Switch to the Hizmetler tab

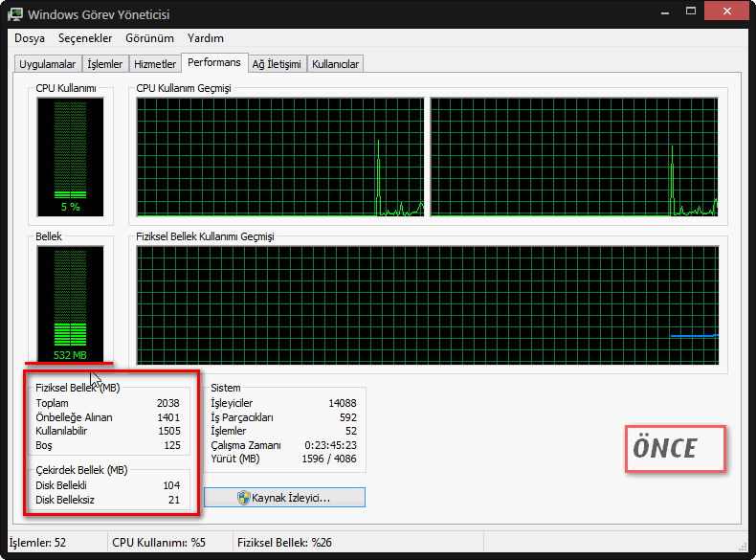[x=155, y=64]
